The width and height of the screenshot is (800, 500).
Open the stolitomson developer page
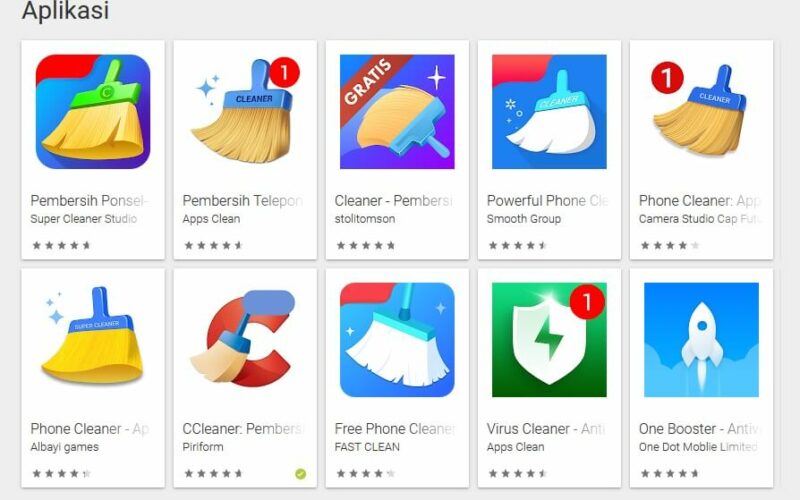coord(365,219)
